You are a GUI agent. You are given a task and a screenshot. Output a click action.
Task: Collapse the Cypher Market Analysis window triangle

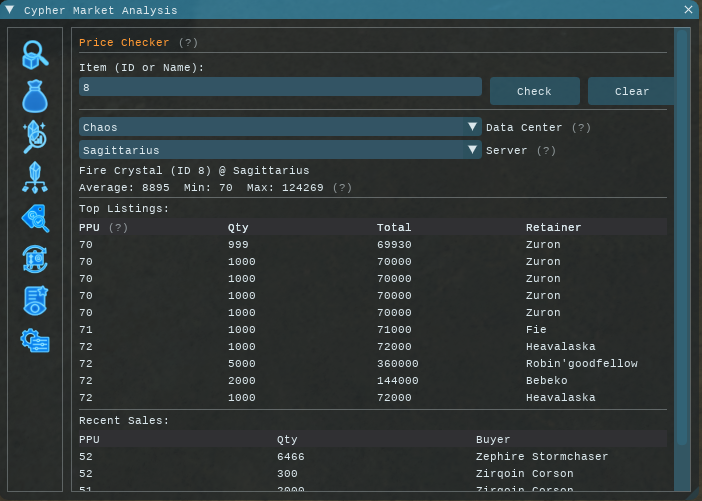coord(10,10)
